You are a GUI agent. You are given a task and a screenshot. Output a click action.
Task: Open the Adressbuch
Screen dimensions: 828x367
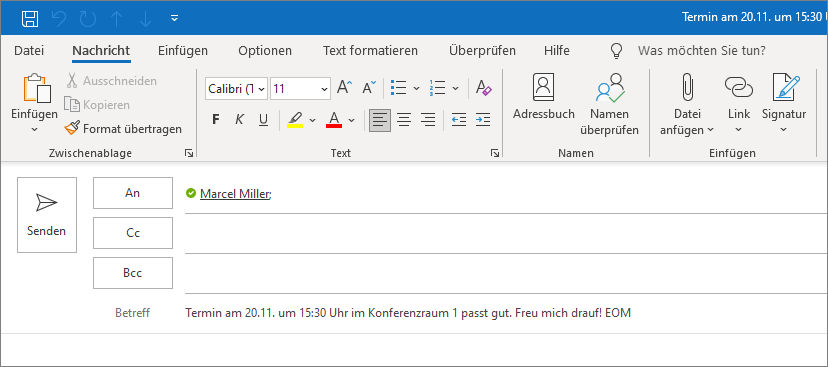pos(543,98)
